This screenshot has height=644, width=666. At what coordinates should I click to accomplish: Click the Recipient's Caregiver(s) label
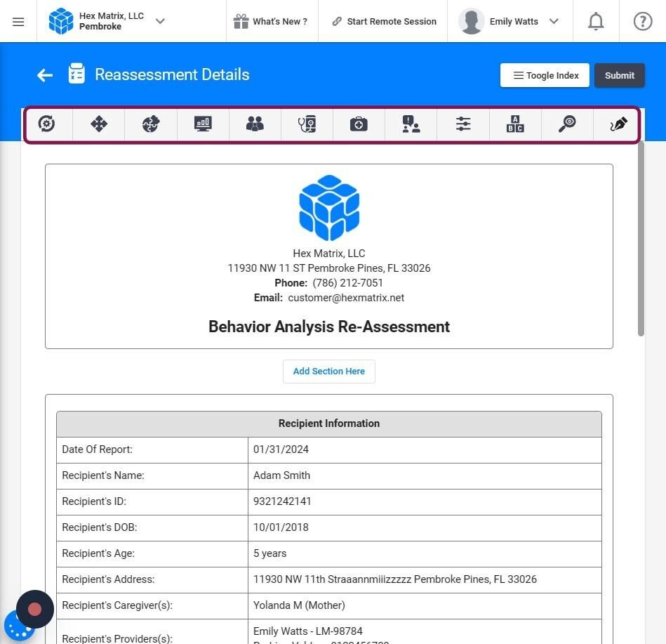pos(117,605)
